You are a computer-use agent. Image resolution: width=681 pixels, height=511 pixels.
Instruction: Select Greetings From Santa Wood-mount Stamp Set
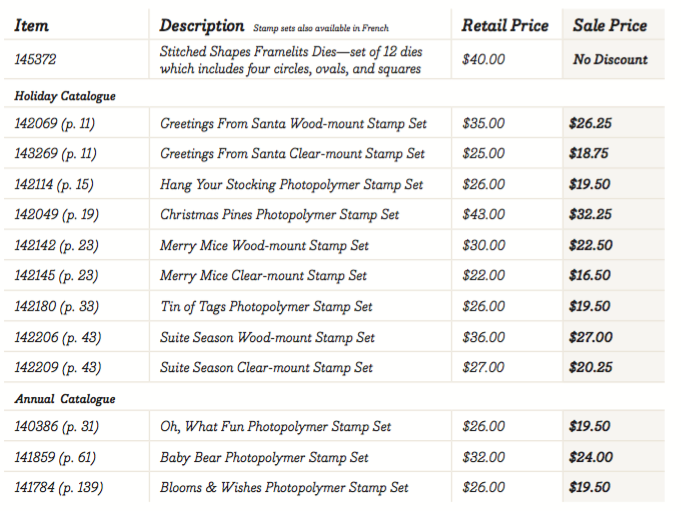pos(293,124)
